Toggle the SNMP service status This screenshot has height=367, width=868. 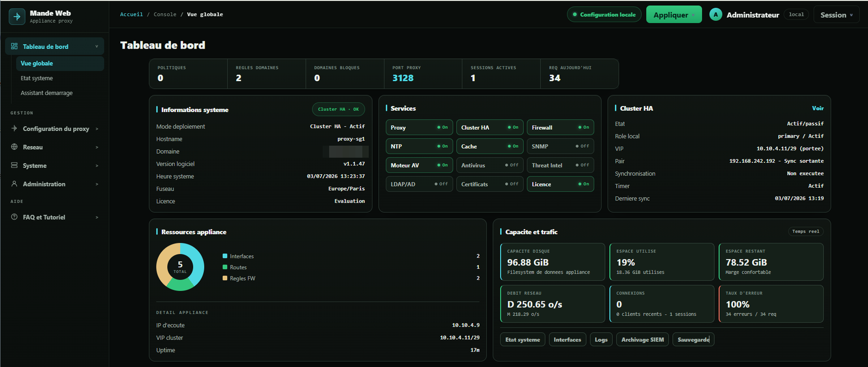(x=582, y=146)
